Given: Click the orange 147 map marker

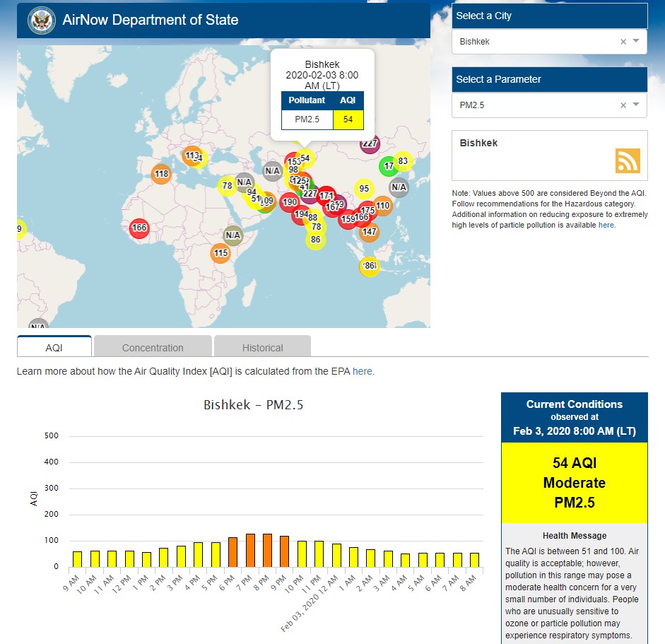Looking at the screenshot, I should (370, 232).
